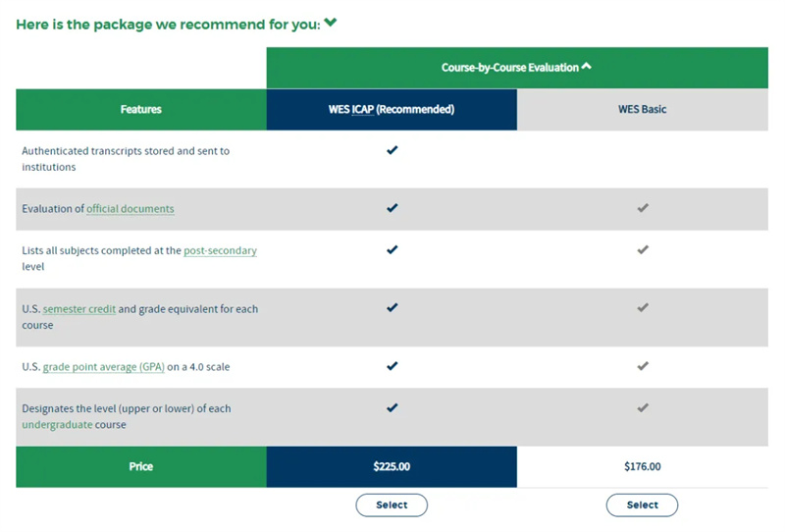Click WES Basic checkmark for GPA row
The width and height of the screenshot is (785, 532).
643,366
